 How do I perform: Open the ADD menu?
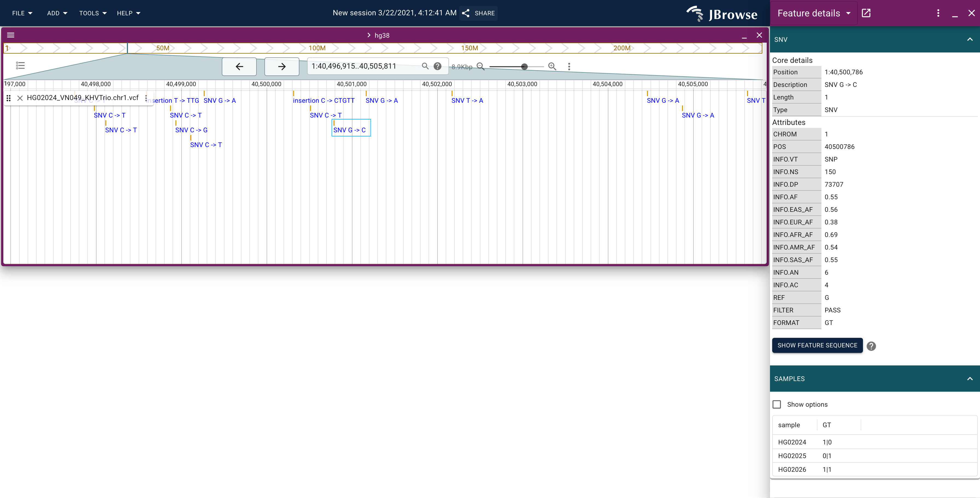[57, 13]
